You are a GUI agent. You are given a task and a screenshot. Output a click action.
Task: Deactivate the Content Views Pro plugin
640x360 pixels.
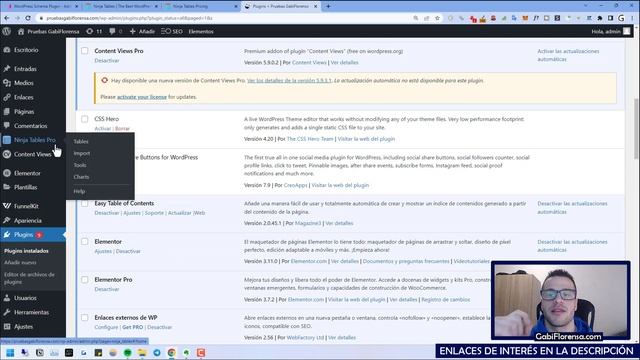coord(107,60)
